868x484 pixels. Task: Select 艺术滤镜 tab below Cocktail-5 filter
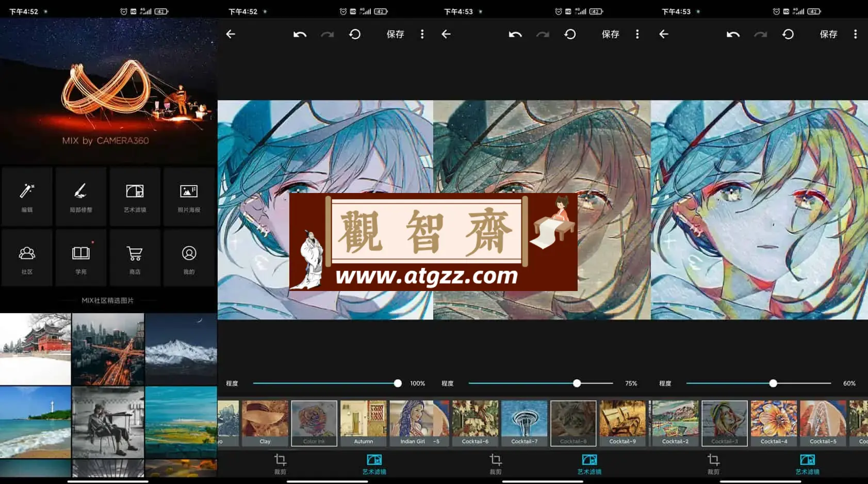point(807,464)
